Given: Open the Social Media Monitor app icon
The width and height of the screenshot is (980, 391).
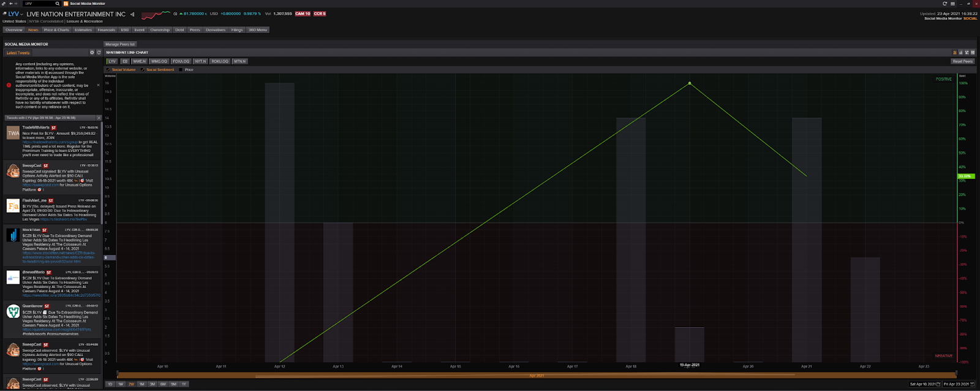Looking at the screenshot, I should 66,4.
